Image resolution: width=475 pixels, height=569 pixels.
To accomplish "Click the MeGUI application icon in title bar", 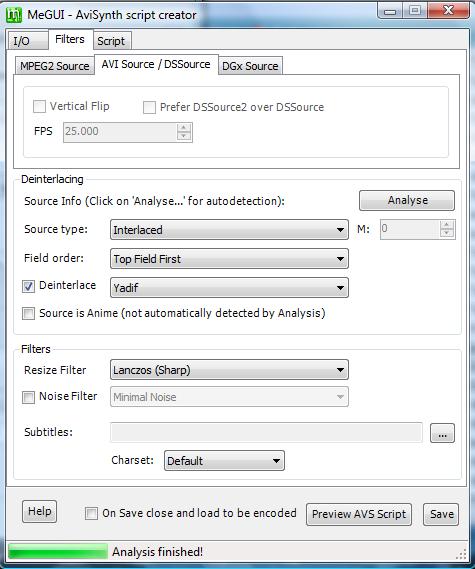I will point(14,15).
